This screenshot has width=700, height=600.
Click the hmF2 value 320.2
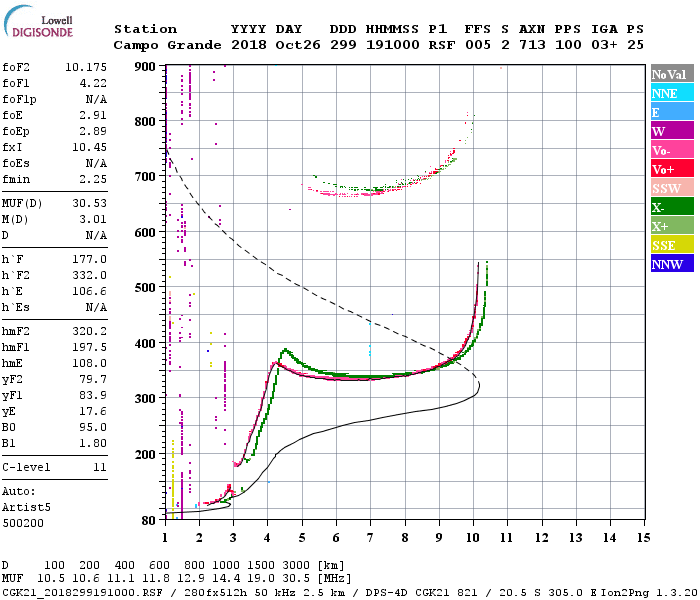click(90, 331)
